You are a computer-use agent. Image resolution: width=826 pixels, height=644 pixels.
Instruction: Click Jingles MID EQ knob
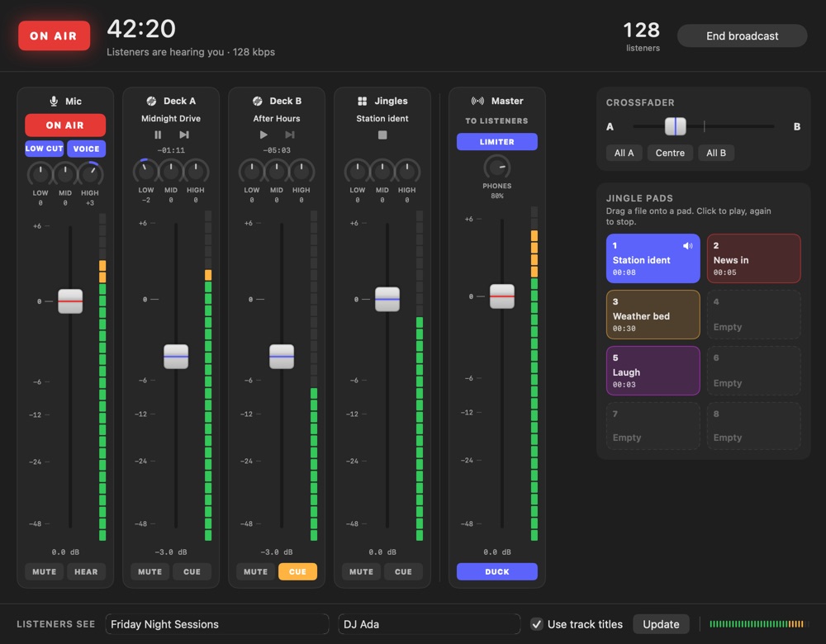click(x=382, y=171)
